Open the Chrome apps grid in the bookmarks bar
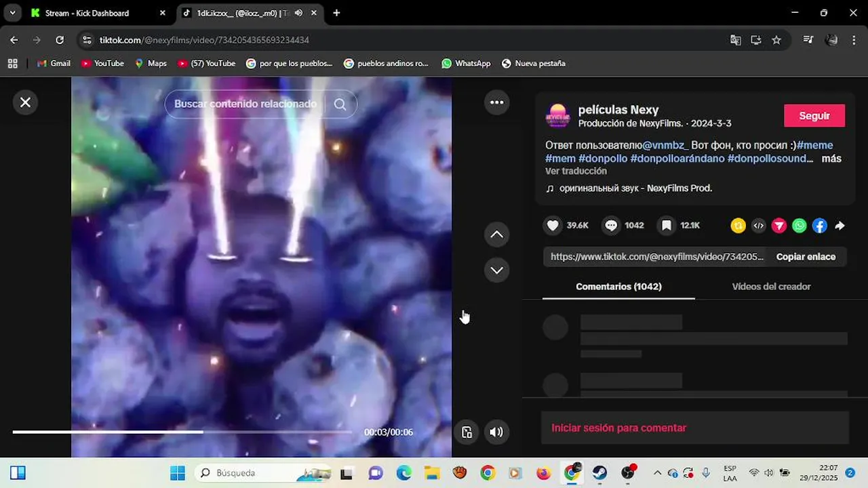The width and height of the screenshot is (868, 488). coord(12,63)
